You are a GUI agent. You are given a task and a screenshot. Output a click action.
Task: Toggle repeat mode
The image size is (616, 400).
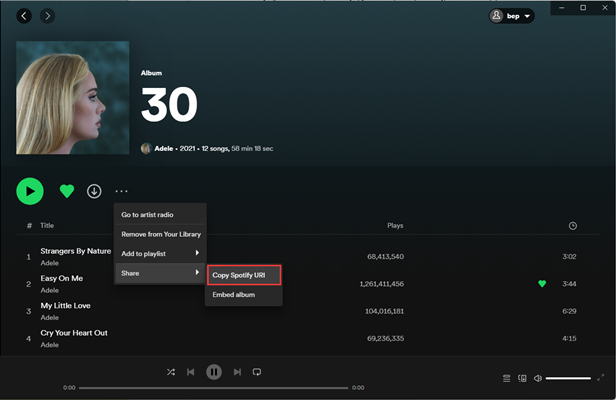click(257, 372)
